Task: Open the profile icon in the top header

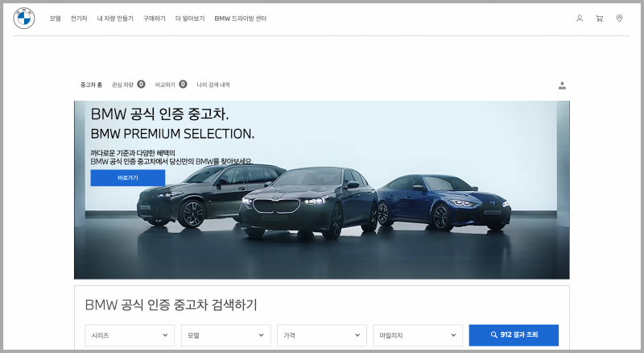Action: [x=580, y=18]
